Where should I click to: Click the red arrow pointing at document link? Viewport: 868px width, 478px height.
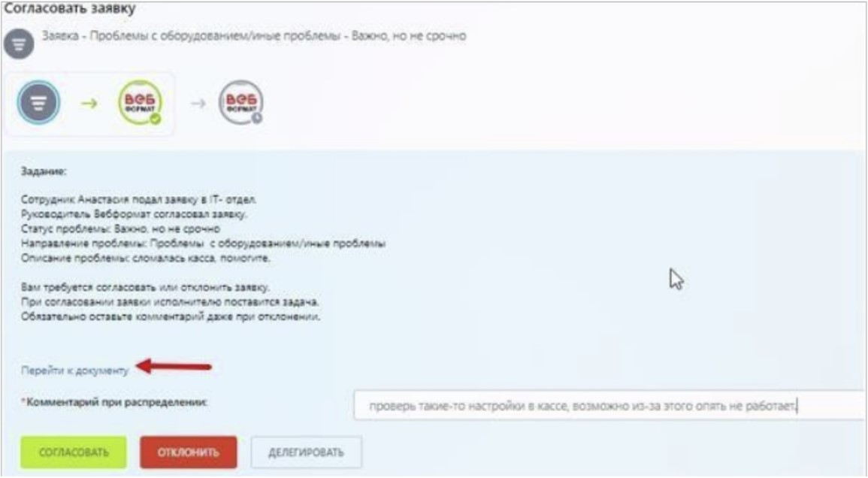pos(174,366)
